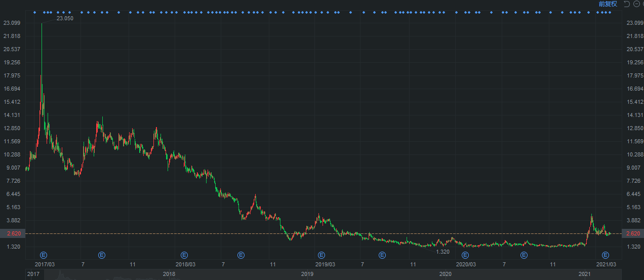Click the undo arrow icon beside 前复权
The image size is (644, 280).
pyautogui.click(x=627, y=4)
